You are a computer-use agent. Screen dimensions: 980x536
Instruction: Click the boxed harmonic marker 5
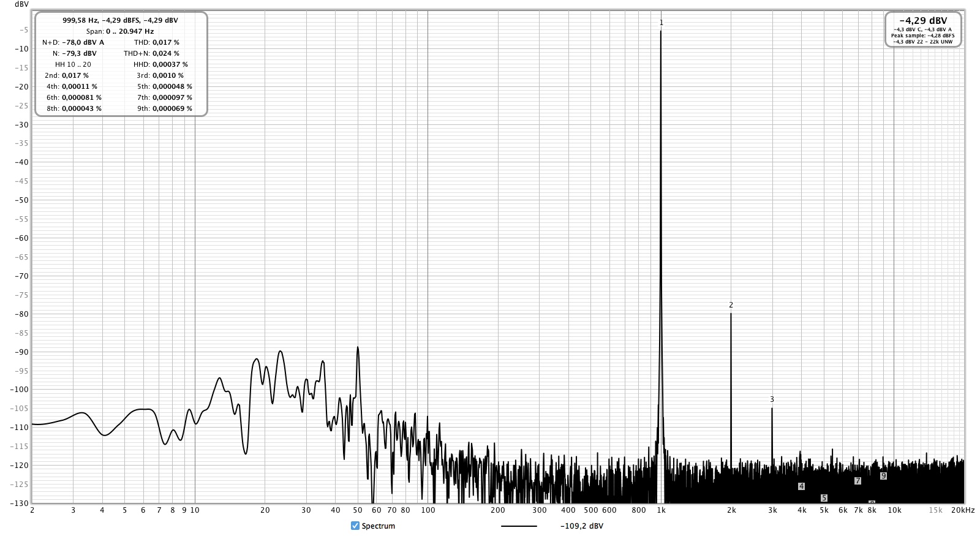click(x=824, y=498)
